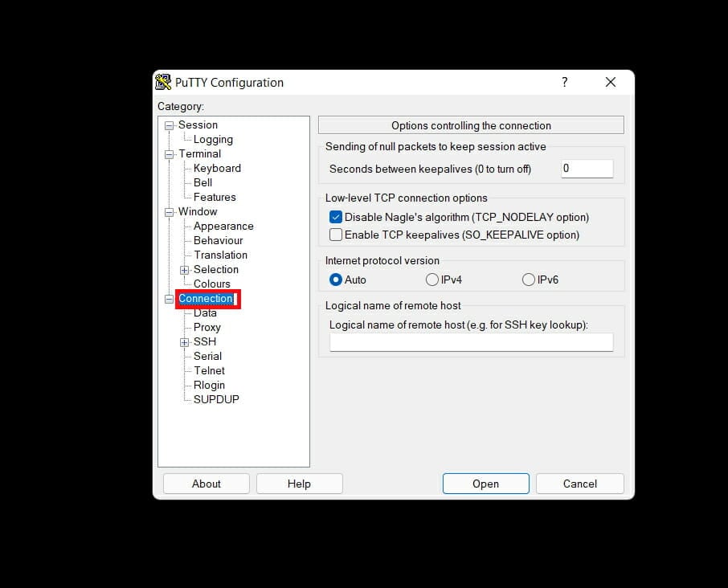Click Open to start the session
The width and height of the screenshot is (728, 588).
pyautogui.click(x=485, y=484)
